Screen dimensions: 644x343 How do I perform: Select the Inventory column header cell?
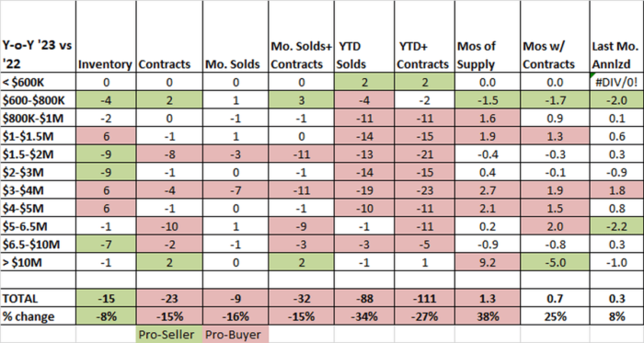coord(106,37)
